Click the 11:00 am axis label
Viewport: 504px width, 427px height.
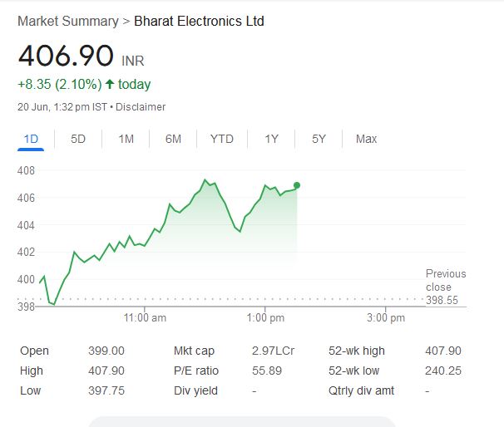pos(145,317)
